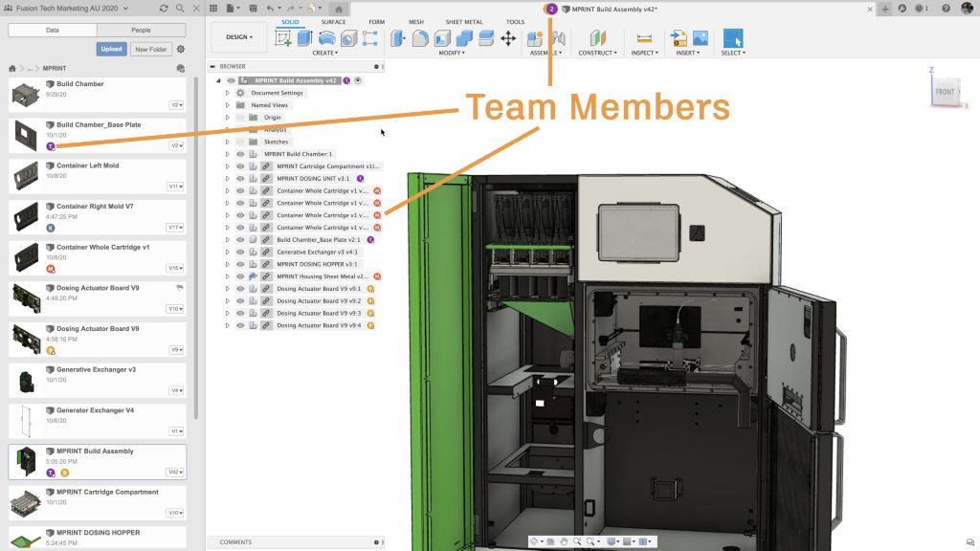The width and height of the screenshot is (980, 551).
Task: Switch to the Mesh tab
Action: tap(415, 22)
